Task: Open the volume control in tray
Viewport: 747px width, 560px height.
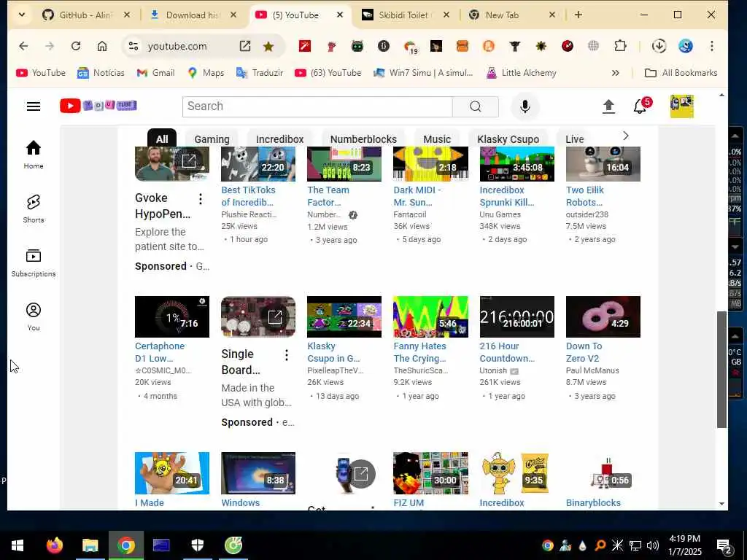Action: [x=653, y=545]
